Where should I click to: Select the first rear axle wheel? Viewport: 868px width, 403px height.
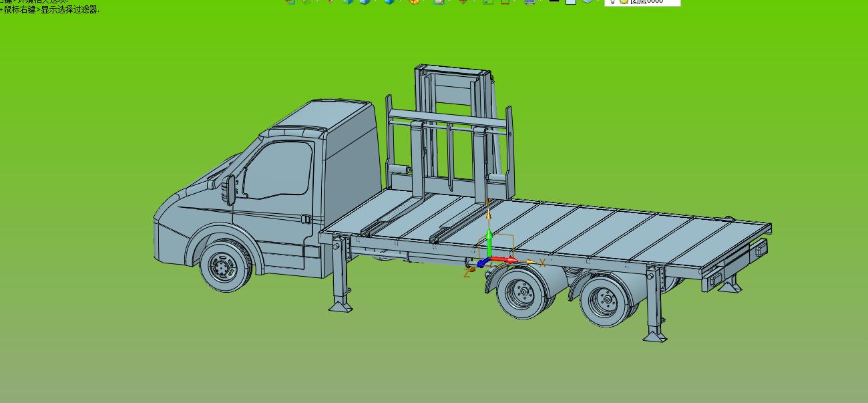523,293
